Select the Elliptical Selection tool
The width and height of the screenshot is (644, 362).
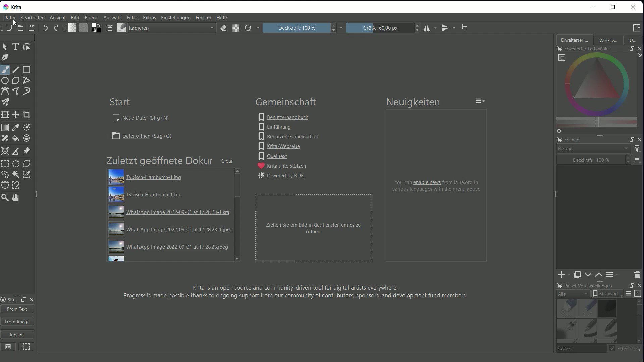16,164
